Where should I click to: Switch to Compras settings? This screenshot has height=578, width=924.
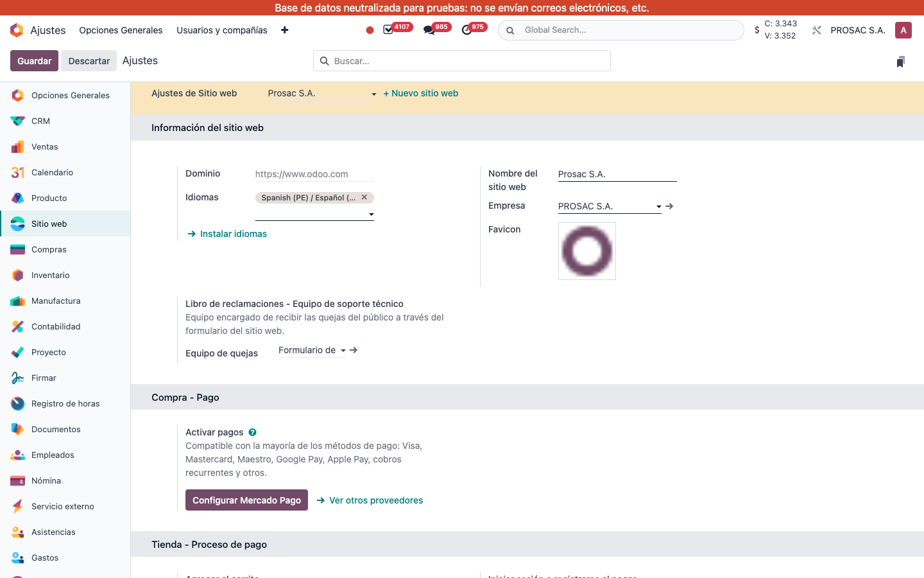point(65,249)
